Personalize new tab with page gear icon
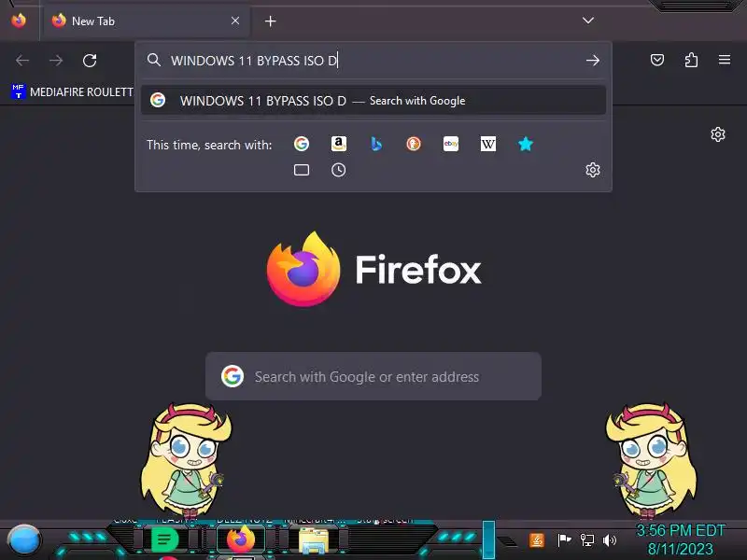The height and width of the screenshot is (560, 747). [718, 134]
